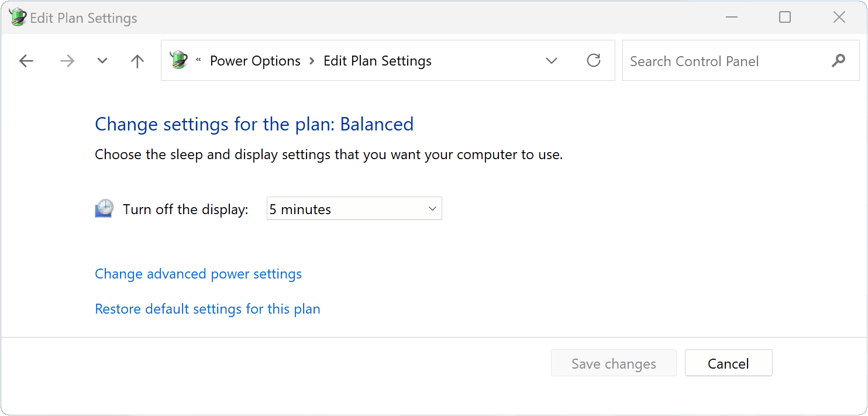This screenshot has height=416, width=868.
Task: Navigate to Power Options breadcrumb
Action: click(x=255, y=61)
